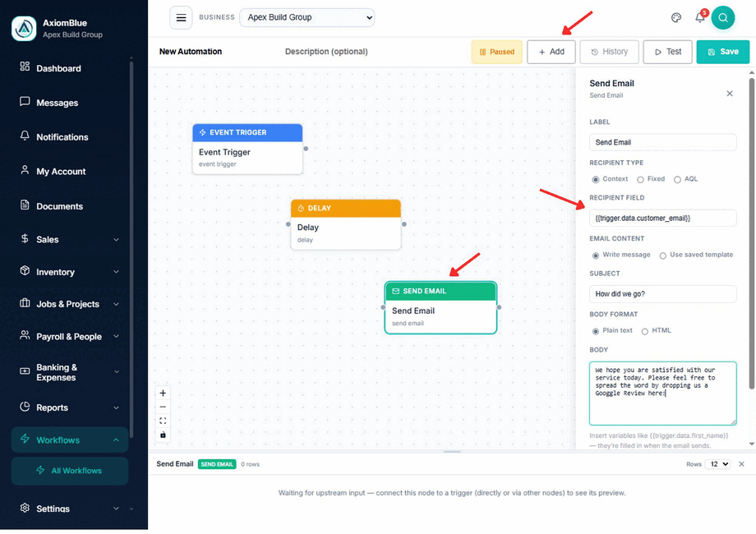Expand Jobs & Projects menu
The width and height of the screenshot is (756, 534).
tap(116, 304)
